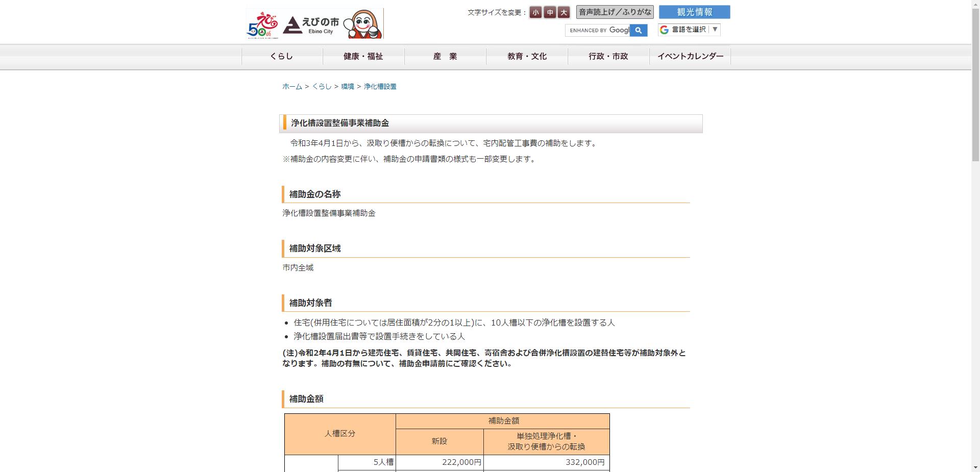Open the くらし navigation menu
Viewport: 980px width, 472px height.
pyautogui.click(x=282, y=57)
